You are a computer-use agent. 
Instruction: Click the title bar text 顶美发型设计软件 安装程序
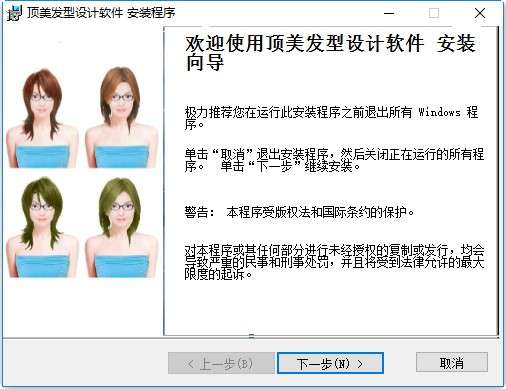(x=101, y=13)
